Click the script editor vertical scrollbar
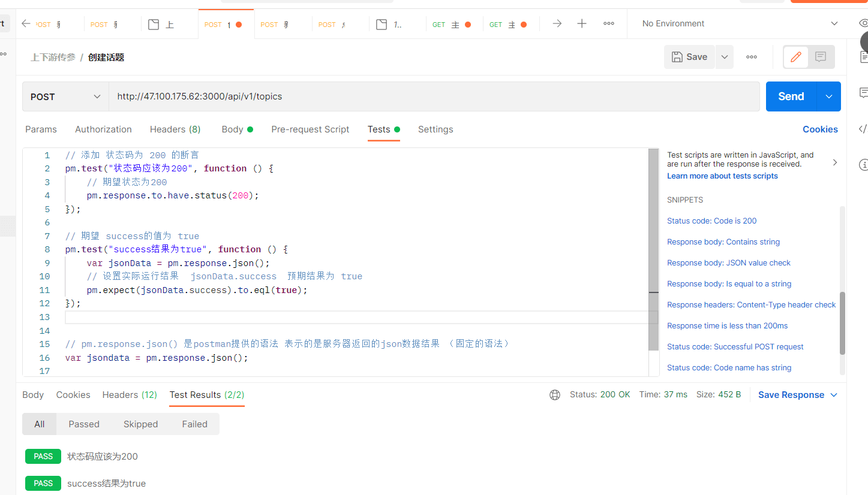868x495 pixels. pos(653,249)
